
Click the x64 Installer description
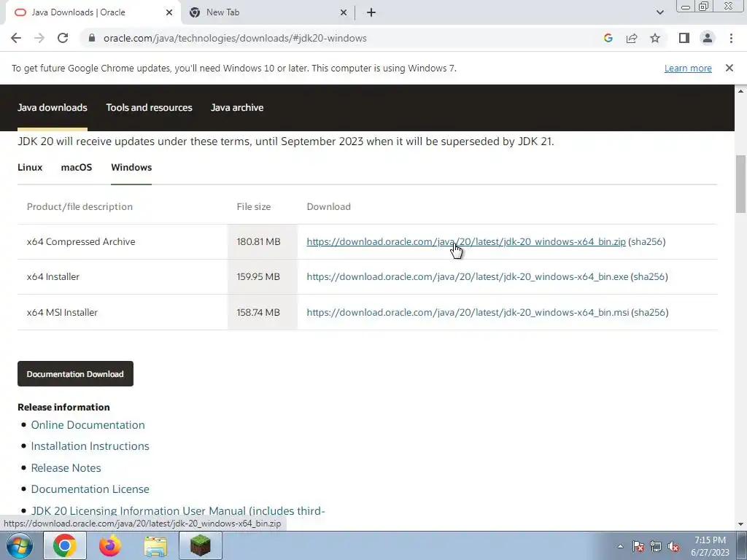pos(53,276)
